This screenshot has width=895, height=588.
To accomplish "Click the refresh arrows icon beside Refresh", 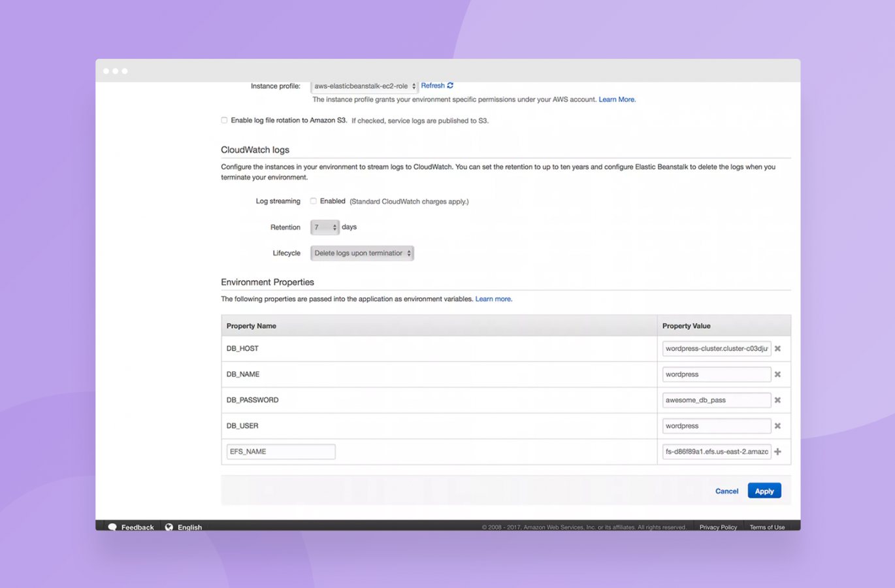I will click(450, 86).
